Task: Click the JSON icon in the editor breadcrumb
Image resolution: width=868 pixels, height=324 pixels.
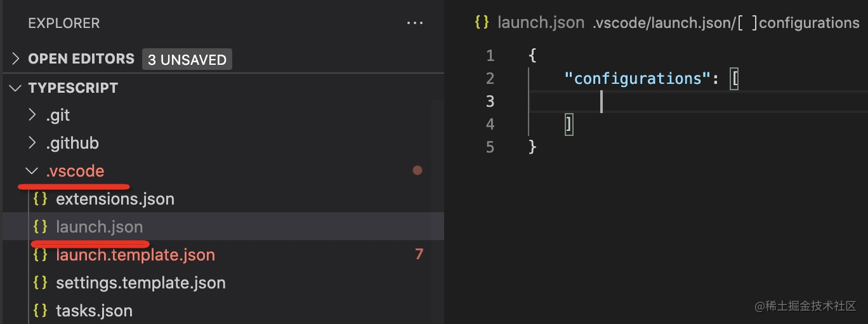Action: coord(482,23)
